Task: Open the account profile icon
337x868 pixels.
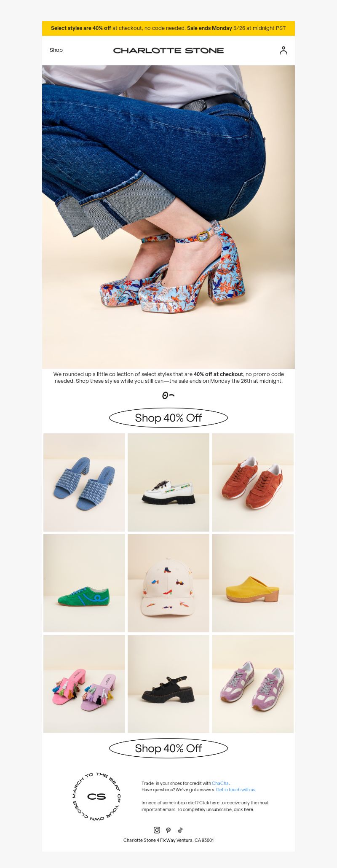Action: point(284,51)
